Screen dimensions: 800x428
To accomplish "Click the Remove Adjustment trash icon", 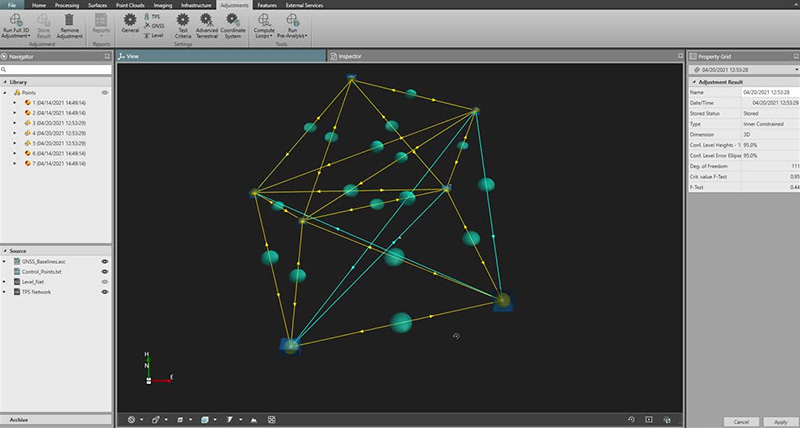I will pyautogui.click(x=69, y=19).
